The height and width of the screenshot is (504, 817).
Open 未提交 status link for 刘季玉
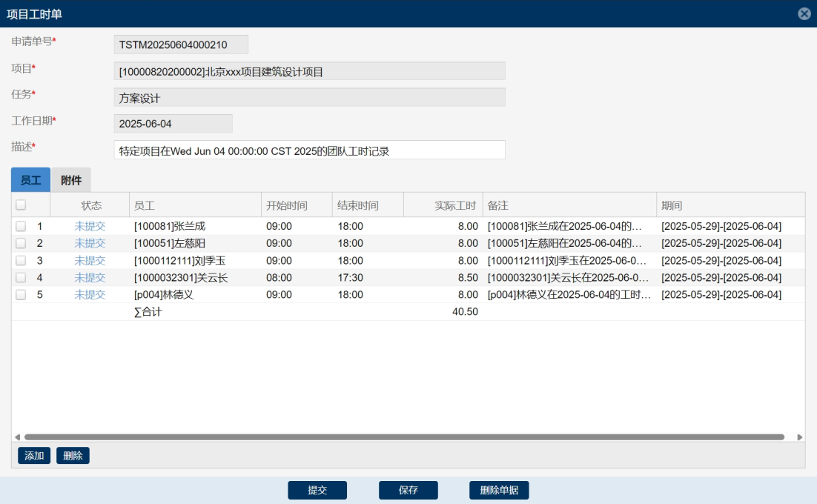(90, 260)
